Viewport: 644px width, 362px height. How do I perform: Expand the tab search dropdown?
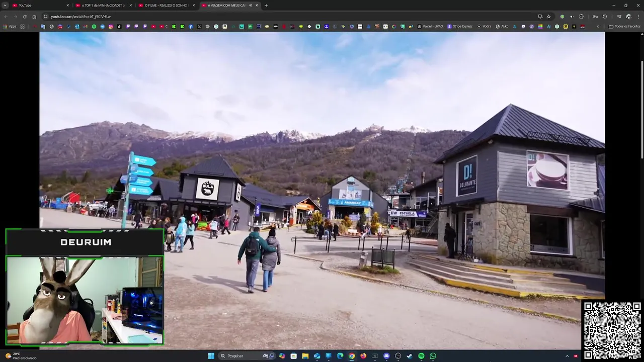pos(5,5)
